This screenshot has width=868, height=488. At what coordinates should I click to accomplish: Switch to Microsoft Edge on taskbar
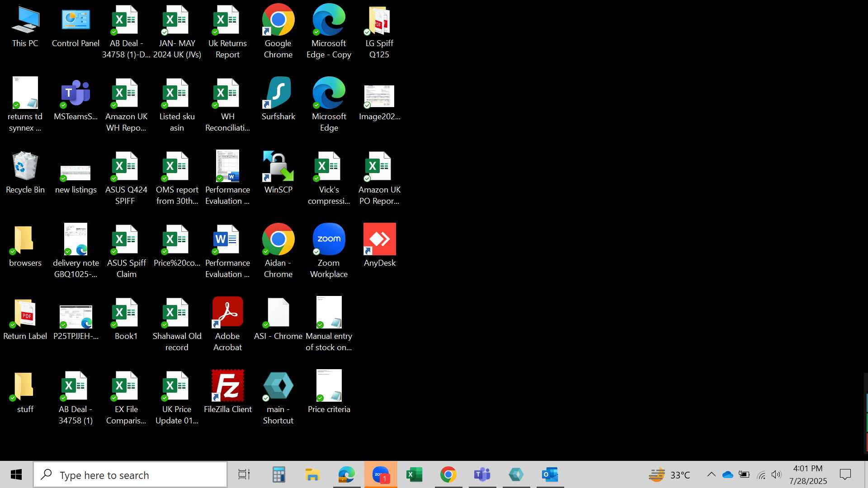pyautogui.click(x=347, y=474)
